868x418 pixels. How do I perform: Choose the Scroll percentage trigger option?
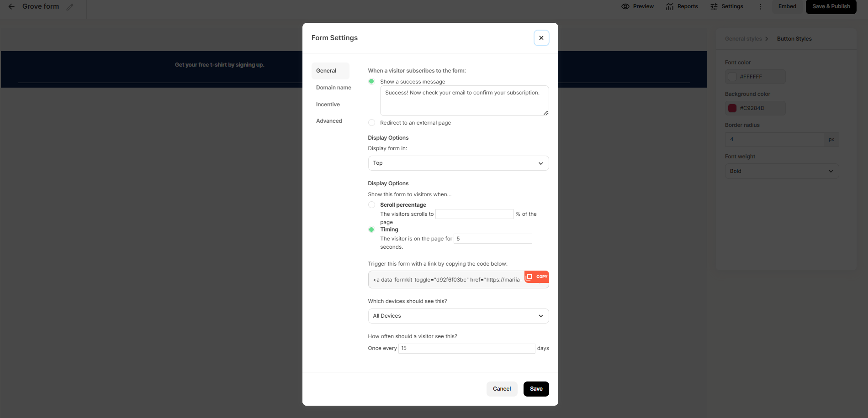(371, 205)
